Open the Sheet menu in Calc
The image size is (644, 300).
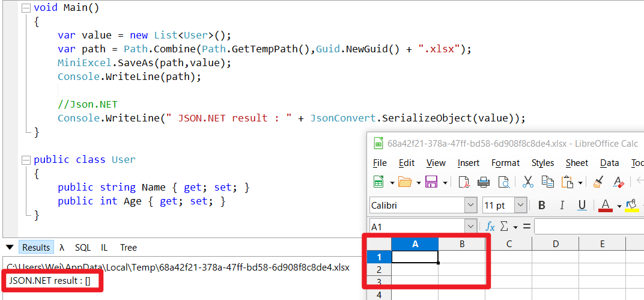tap(577, 163)
